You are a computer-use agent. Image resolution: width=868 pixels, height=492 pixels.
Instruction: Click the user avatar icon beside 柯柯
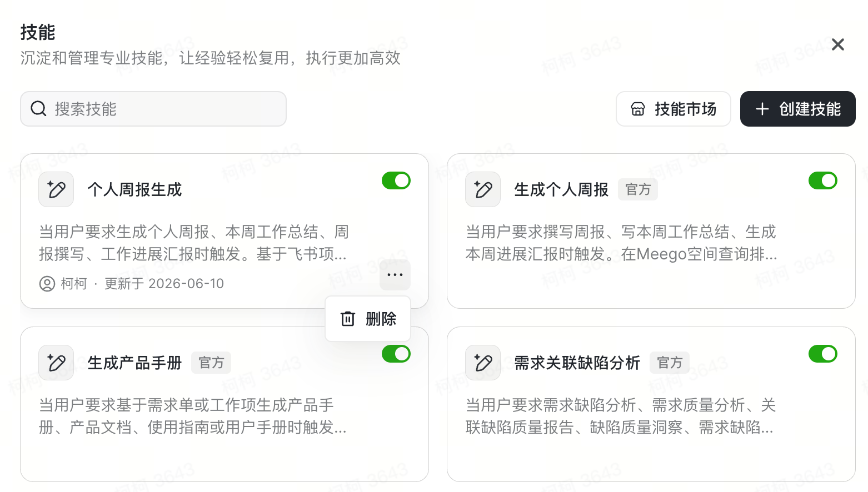tap(47, 284)
